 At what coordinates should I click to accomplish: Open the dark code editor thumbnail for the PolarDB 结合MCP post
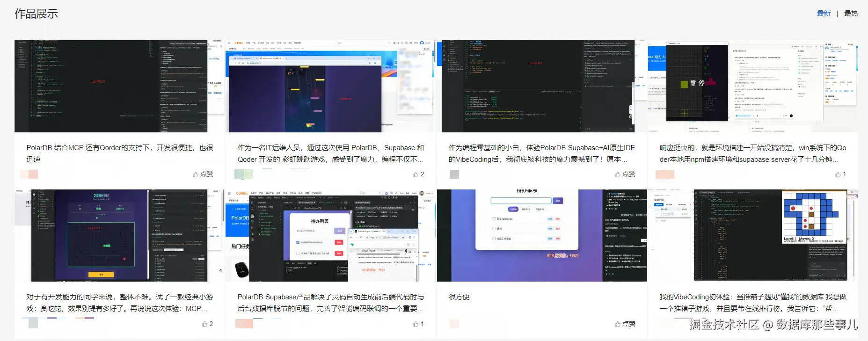(x=119, y=86)
